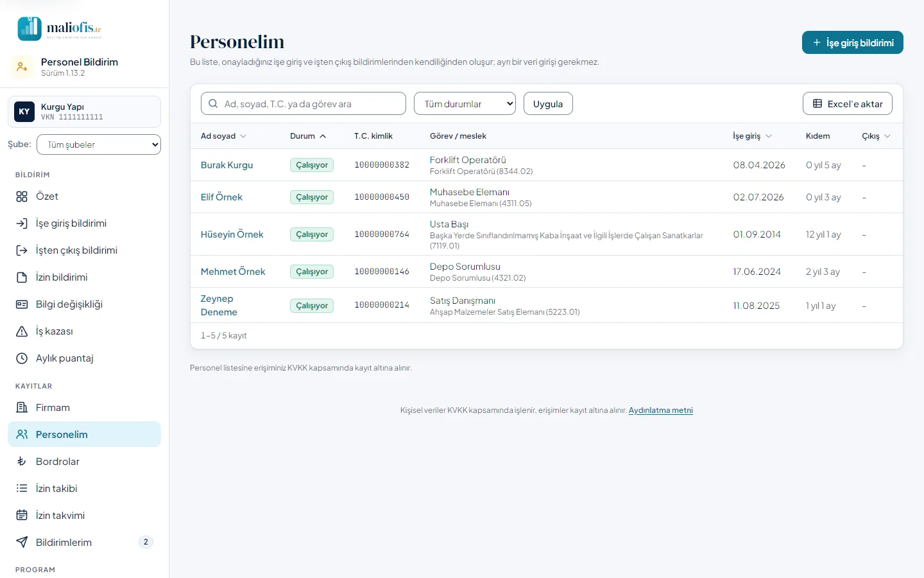Open the Aydınlatma metni link

coord(661,410)
